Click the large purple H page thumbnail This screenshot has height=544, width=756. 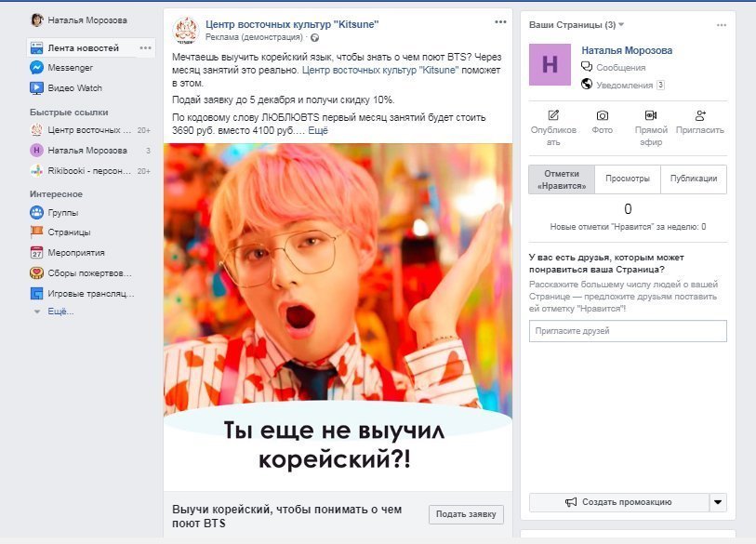point(550,64)
